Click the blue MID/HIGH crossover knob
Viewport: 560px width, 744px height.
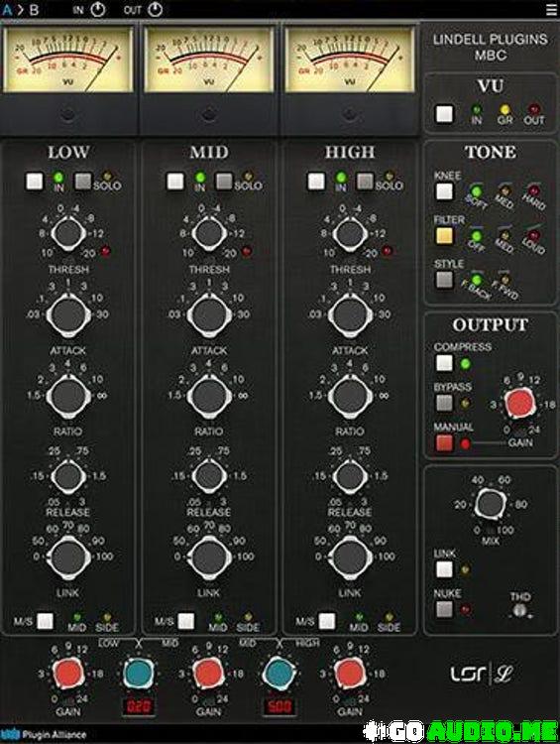(x=280, y=673)
